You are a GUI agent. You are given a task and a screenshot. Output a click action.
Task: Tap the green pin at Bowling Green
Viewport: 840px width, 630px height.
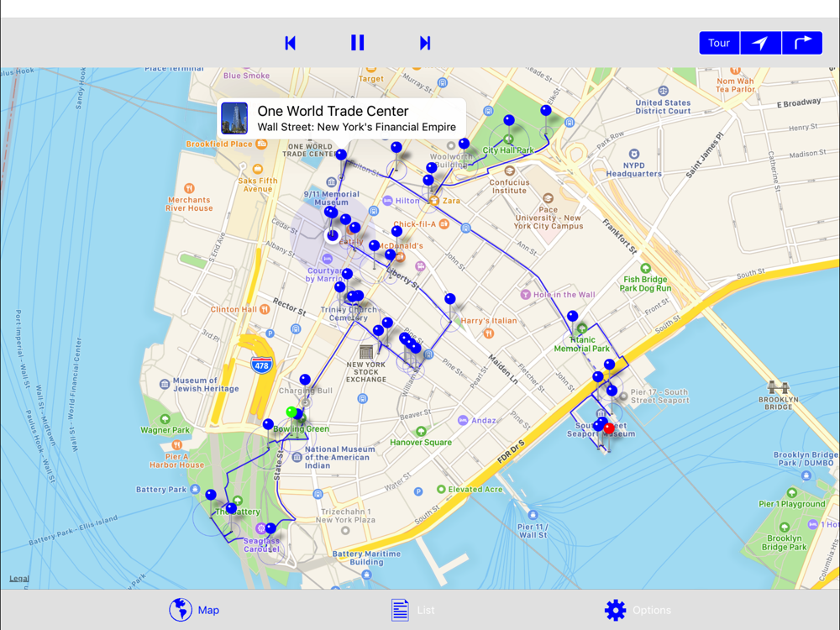291,412
